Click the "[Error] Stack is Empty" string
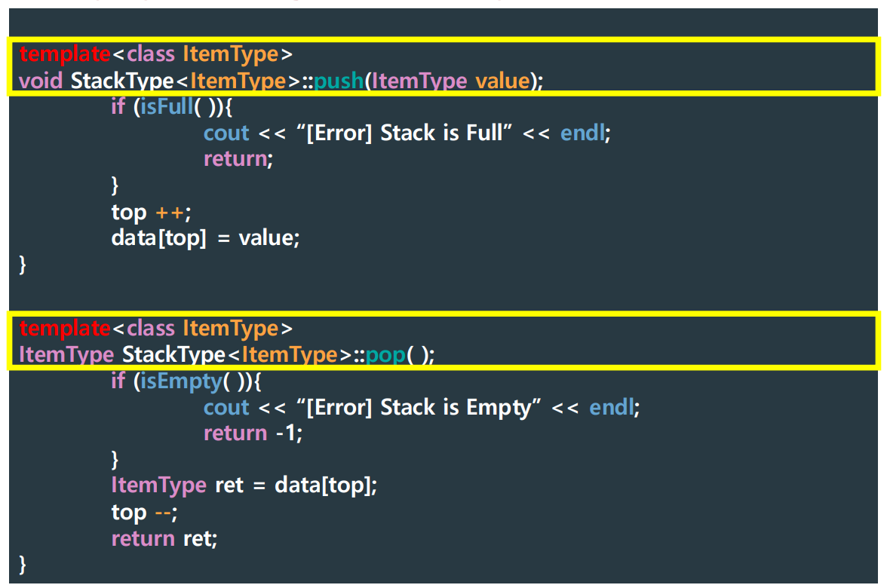The height and width of the screenshot is (588, 887). (419, 408)
